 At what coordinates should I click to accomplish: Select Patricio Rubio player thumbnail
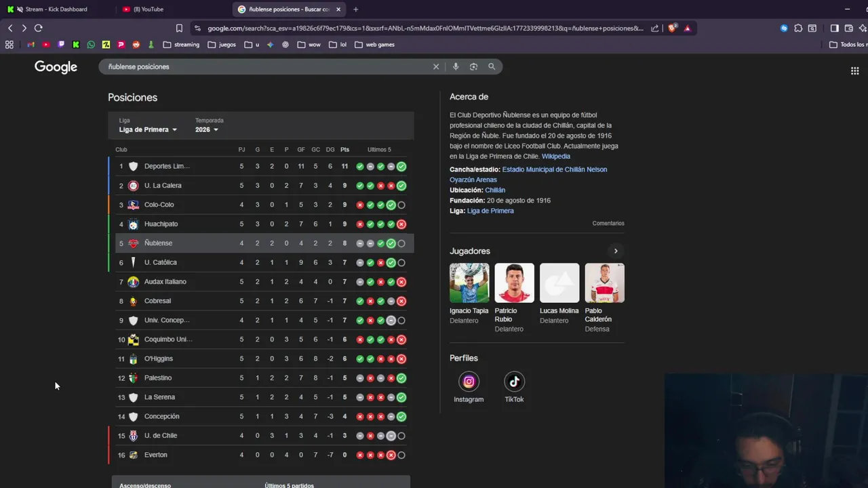(514, 283)
